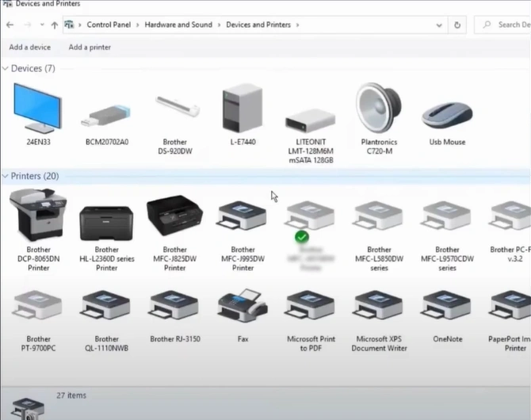Select the 24EN33 monitor device
This screenshot has width=531, height=420.
(x=36, y=109)
